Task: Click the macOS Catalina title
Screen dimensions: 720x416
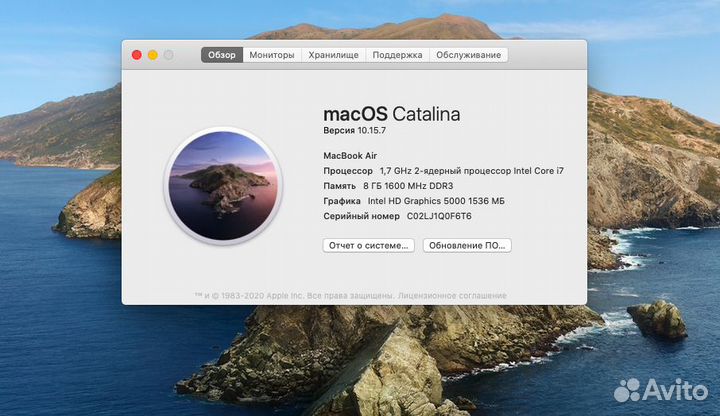Action: (392, 114)
